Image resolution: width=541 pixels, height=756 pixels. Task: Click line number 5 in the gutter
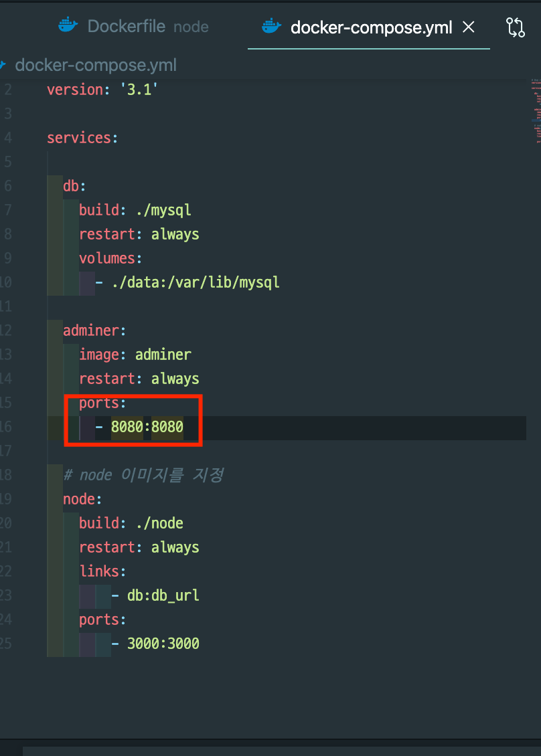(8, 162)
